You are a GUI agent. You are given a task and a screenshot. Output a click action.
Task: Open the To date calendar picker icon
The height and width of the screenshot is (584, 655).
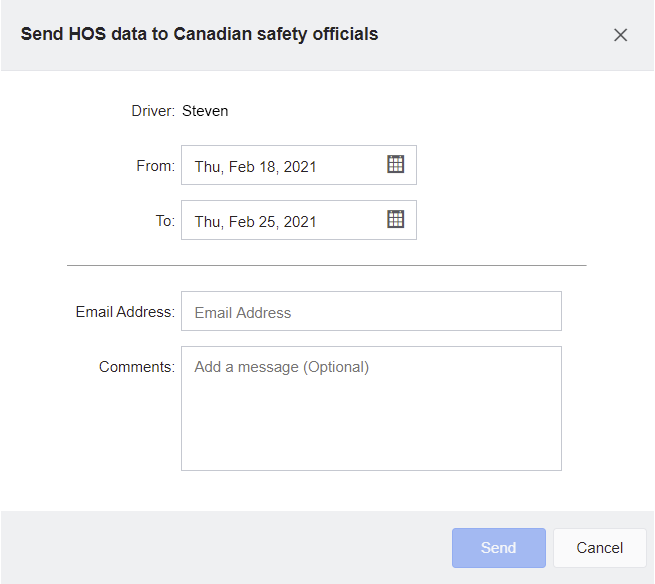[x=396, y=219]
